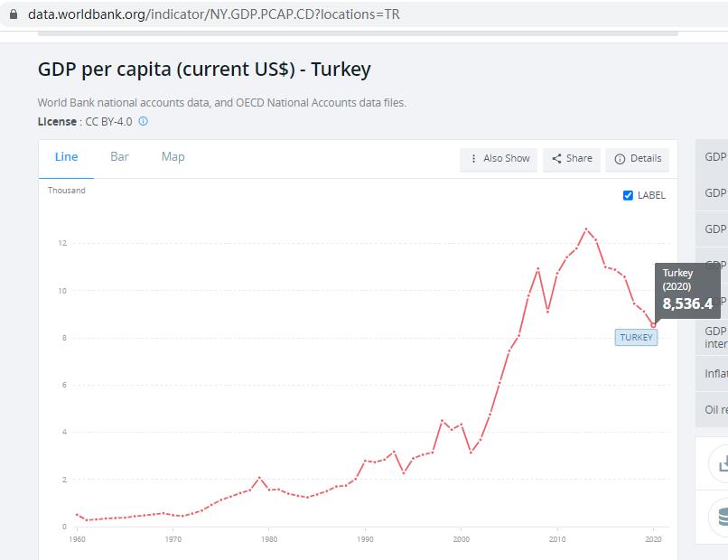
Task: Click the download icon in the sidebar
Action: pos(721,464)
